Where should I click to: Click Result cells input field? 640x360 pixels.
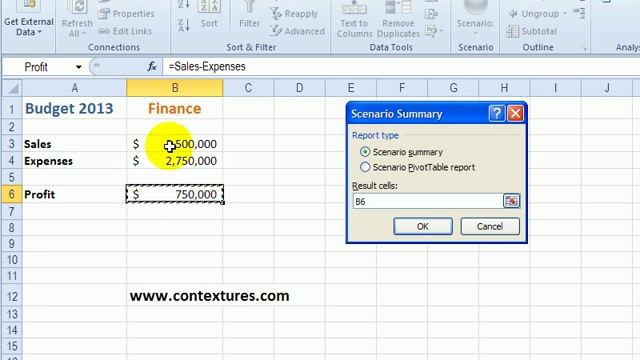pos(427,201)
